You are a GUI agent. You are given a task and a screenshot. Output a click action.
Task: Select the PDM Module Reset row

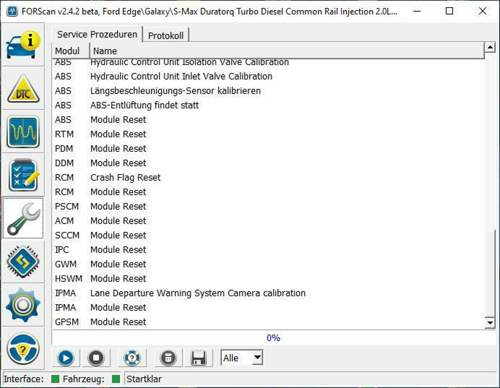[x=268, y=149]
